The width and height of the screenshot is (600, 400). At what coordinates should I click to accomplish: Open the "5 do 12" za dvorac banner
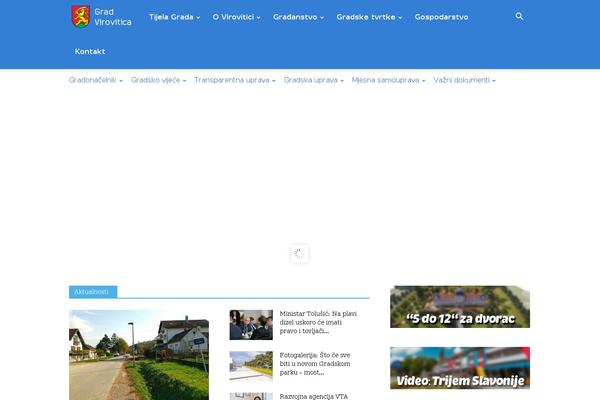pyautogui.click(x=460, y=307)
